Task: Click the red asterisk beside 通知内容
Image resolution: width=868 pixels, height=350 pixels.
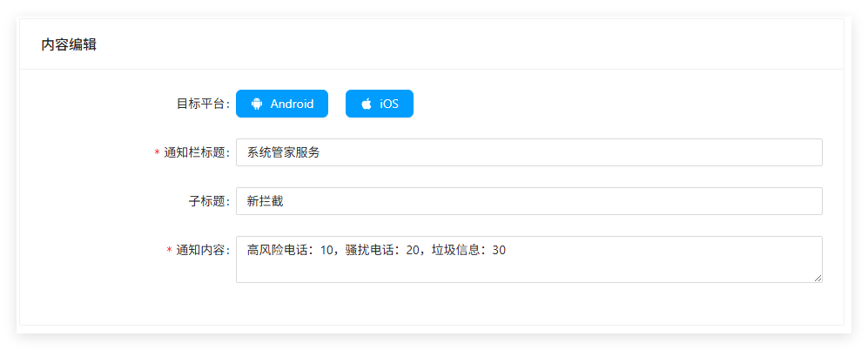Action: click(169, 251)
